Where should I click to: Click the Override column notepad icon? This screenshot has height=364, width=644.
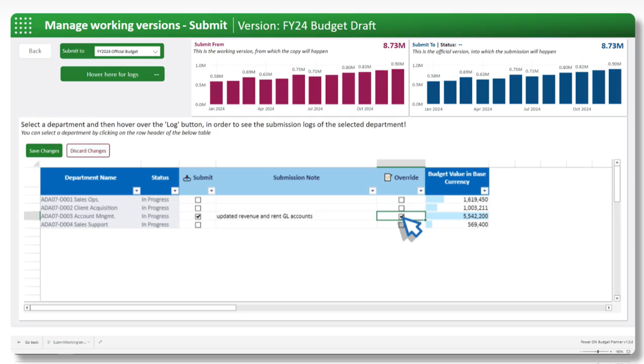click(x=388, y=177)
